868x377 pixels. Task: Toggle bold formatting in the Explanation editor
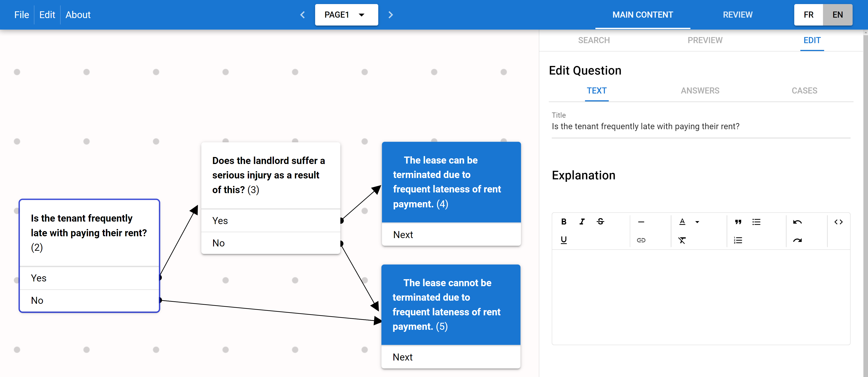(x=563, y=222)
